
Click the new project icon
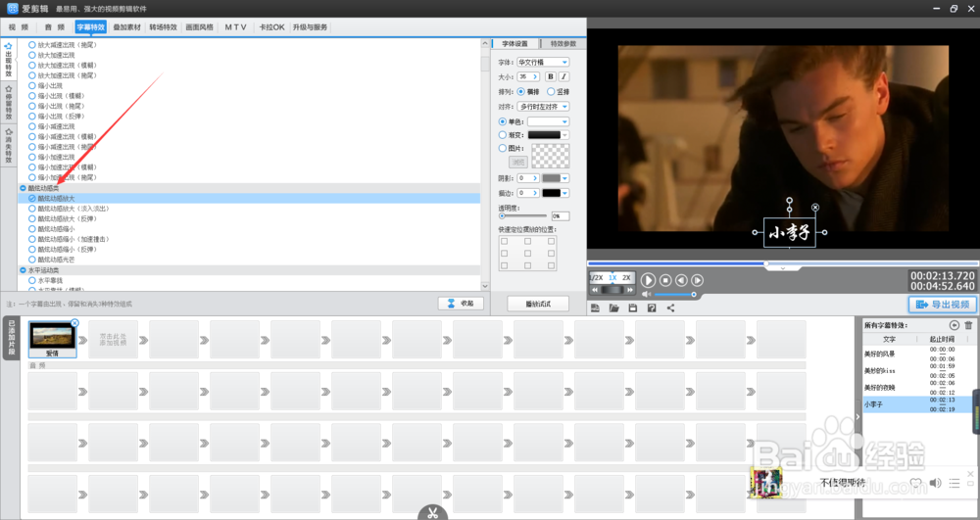595,307
